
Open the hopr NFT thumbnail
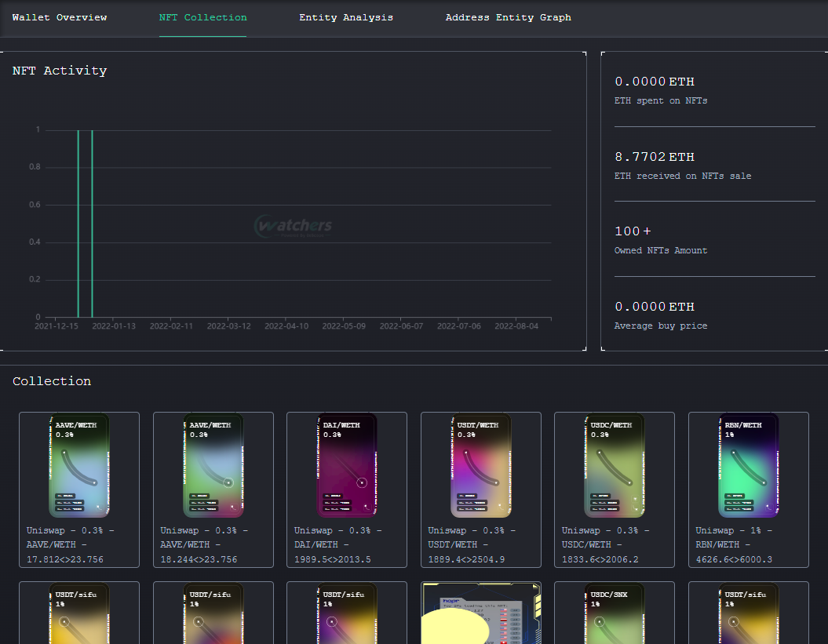click(481, 613)
